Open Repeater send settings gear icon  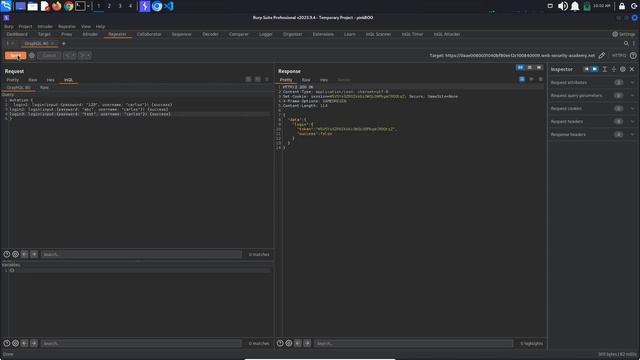(x=32, y=56)
